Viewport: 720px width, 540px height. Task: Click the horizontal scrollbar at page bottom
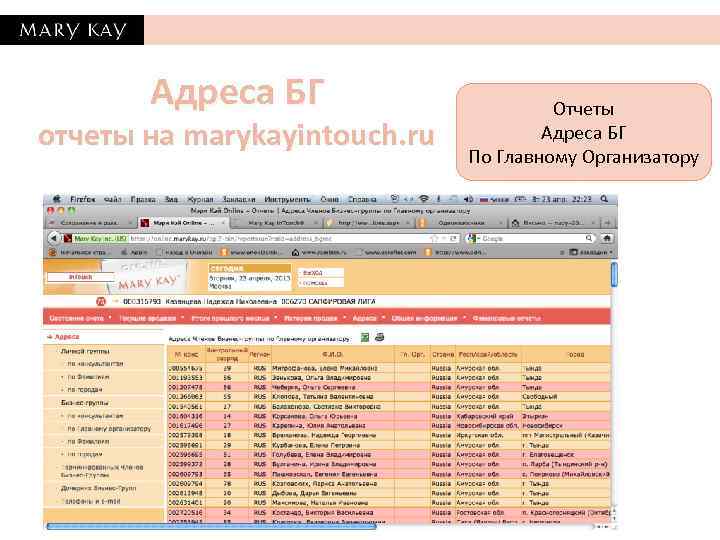[211, 526]
